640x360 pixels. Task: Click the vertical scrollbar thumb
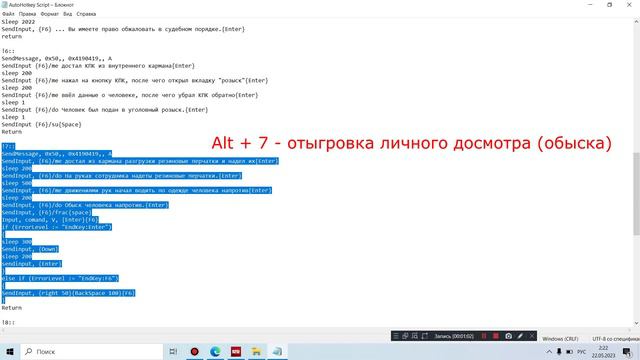[636, 194]
